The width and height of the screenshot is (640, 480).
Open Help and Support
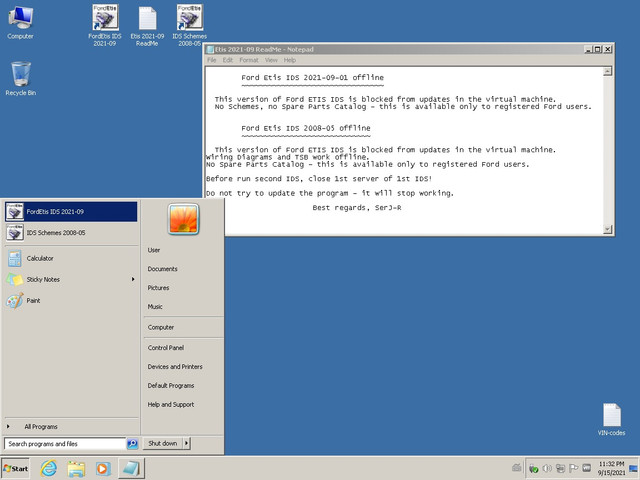171,404
